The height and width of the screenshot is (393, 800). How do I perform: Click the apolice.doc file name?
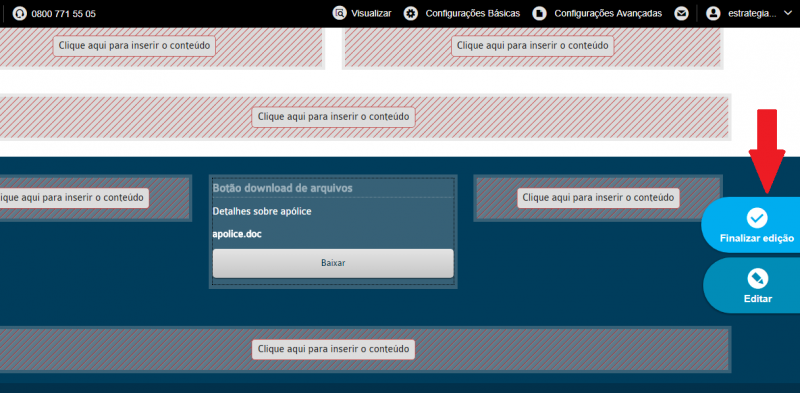pos(237,235)
